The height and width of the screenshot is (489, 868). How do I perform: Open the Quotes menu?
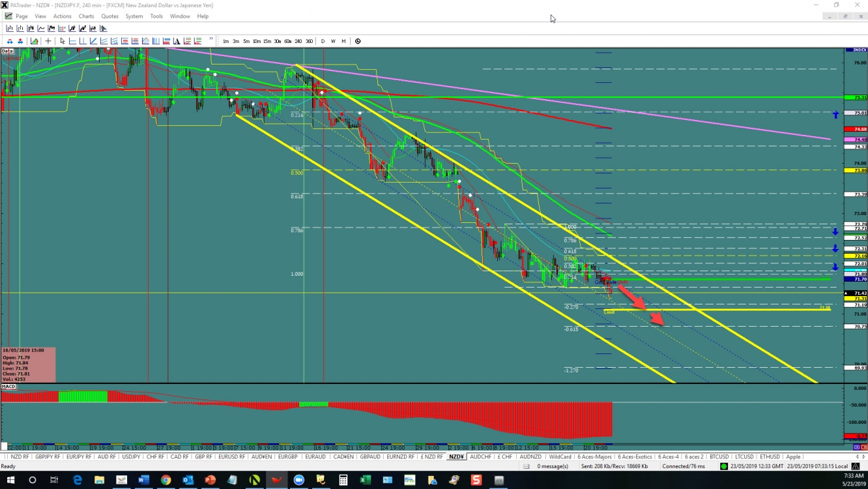point(109,16)
